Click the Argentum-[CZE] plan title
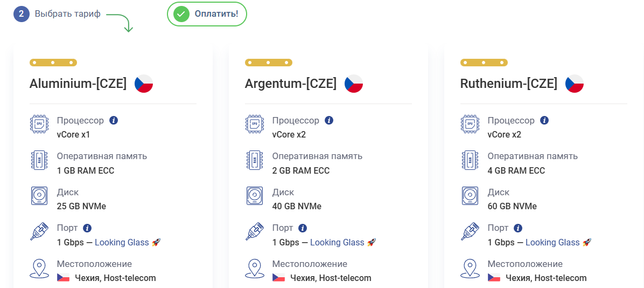 pos(291,84)
